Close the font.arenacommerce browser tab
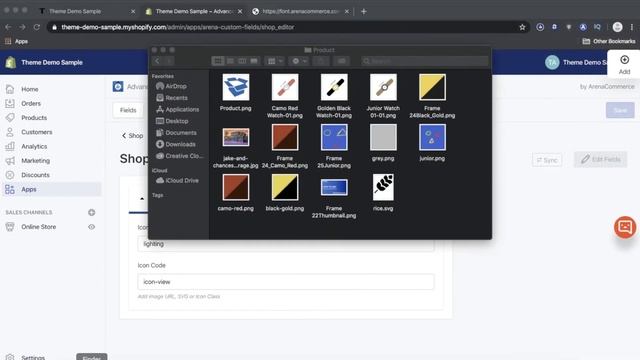 point(347,11)
